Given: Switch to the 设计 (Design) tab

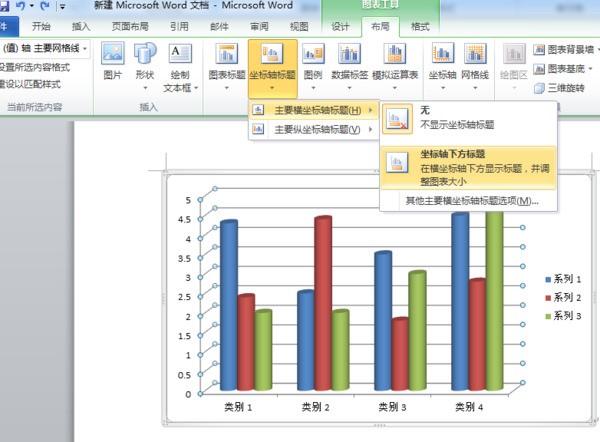Looking at the screenshot, I should (x=340, y=27).
